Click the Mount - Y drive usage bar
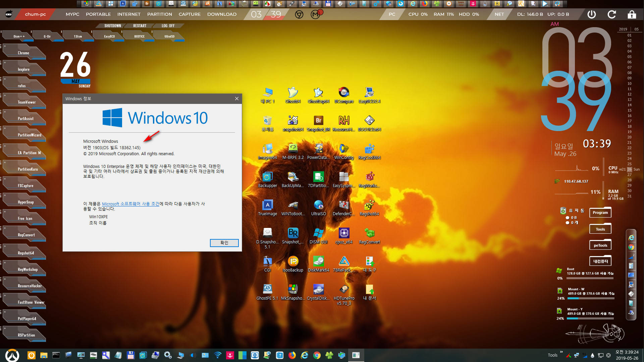 (x=591, y=318)
